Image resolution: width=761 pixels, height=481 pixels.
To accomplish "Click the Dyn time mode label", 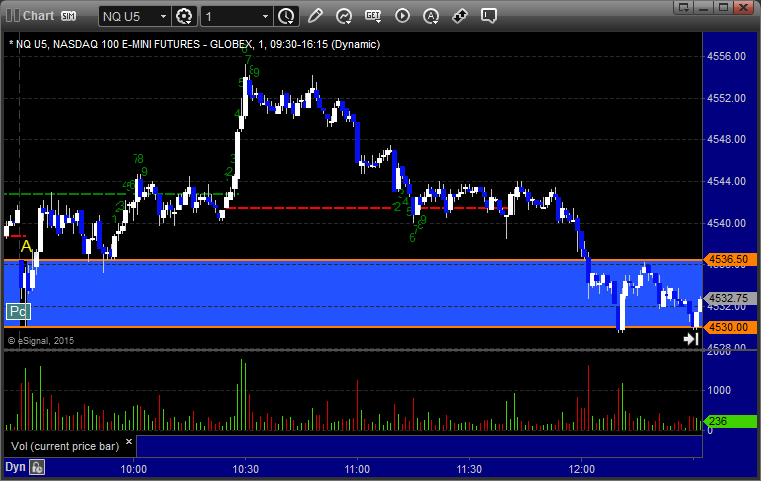I will pyautogui.click(x=15, y=467).
